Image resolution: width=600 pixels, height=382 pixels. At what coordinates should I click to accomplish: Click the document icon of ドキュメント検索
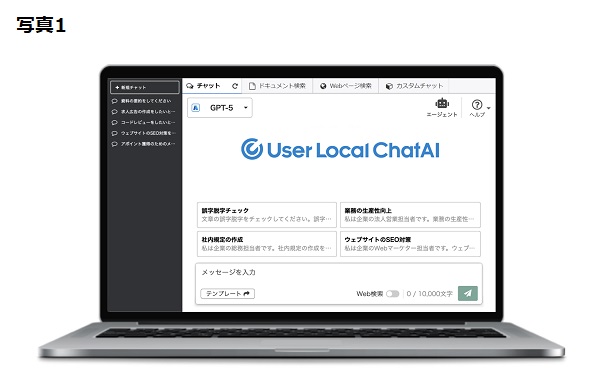pos(252,86)
